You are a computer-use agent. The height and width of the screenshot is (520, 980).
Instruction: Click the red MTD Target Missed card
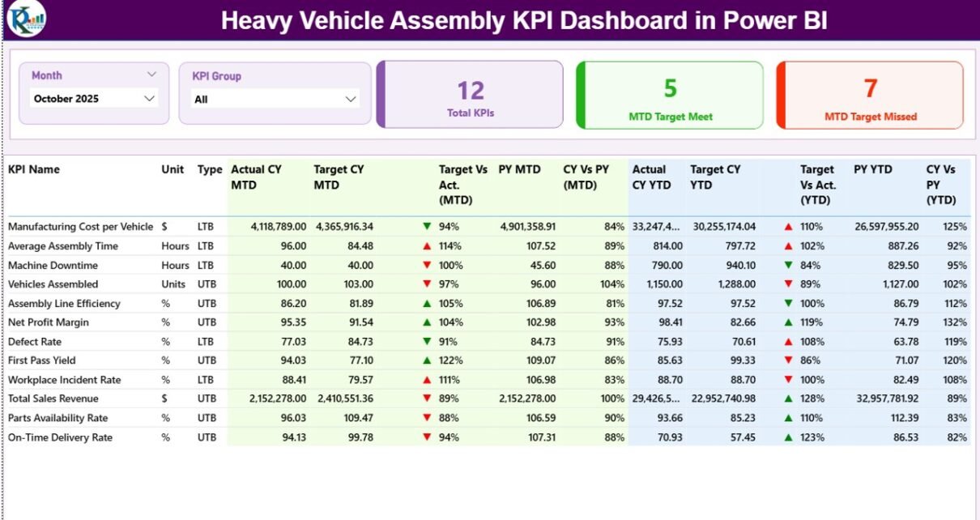pos(870,96)
